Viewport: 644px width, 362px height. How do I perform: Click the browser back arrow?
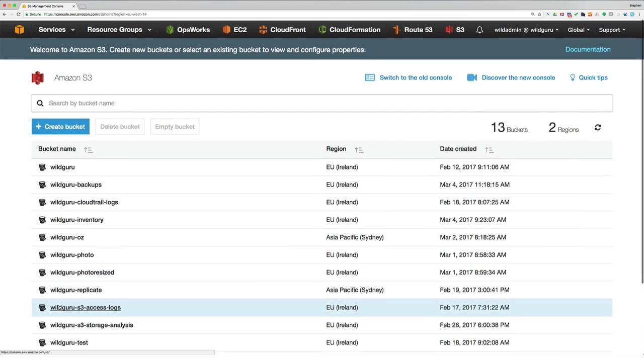5,14
